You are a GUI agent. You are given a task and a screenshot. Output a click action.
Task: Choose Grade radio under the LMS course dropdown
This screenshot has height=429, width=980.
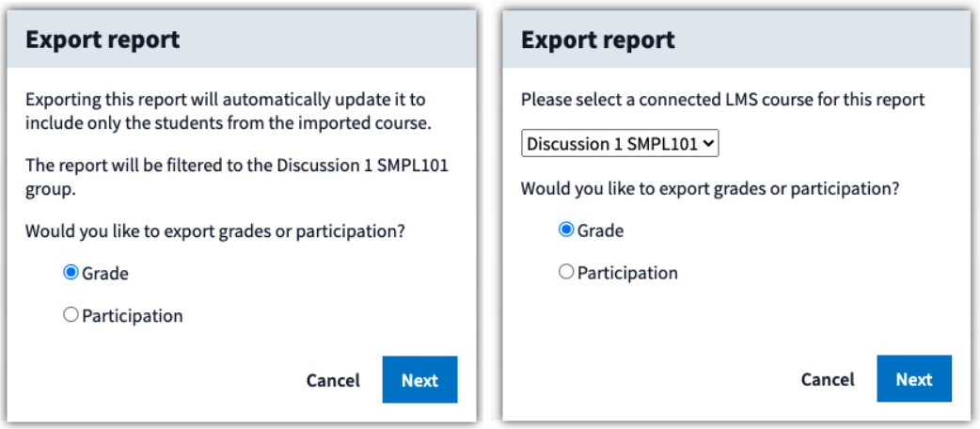pos(565,230)
